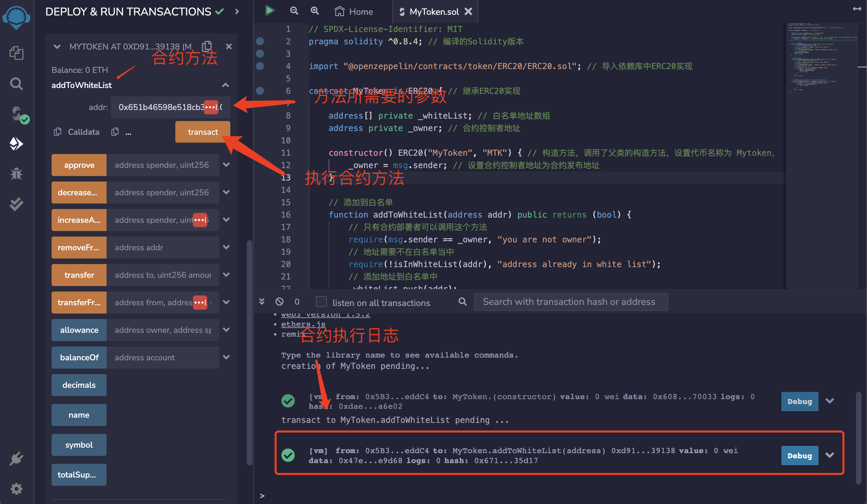
Task: Copy Calldata to clipboard icon
Action: (57, 132)
